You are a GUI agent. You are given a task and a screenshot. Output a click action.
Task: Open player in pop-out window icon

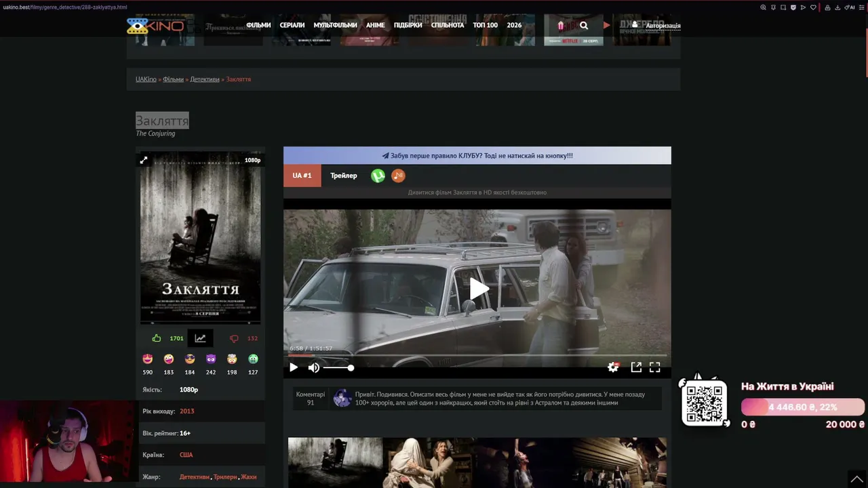pyautogui.click(x=636, y=367)
